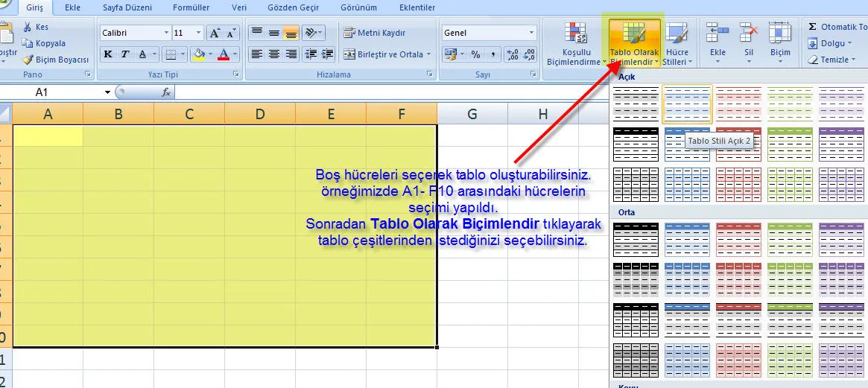Click the Kopyala copy icon

(x=28, y=43)
